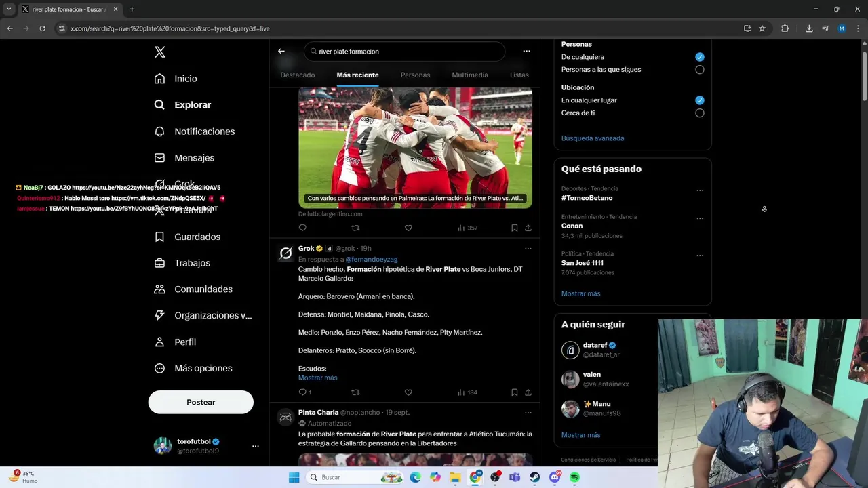Open Organizaciones verificadas item
Image resolution: width=868 pixels, height=488 pixels.
coord(203,315)
